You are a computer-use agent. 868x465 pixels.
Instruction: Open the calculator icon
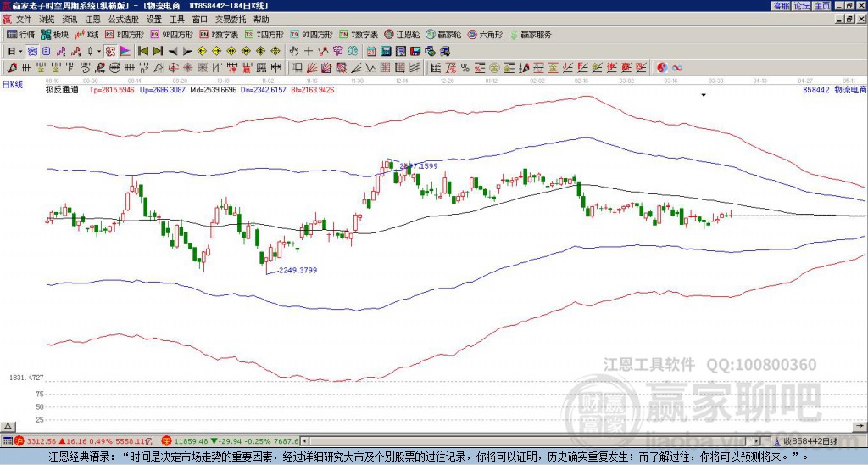pyautogui.click(x=386, y=52)
